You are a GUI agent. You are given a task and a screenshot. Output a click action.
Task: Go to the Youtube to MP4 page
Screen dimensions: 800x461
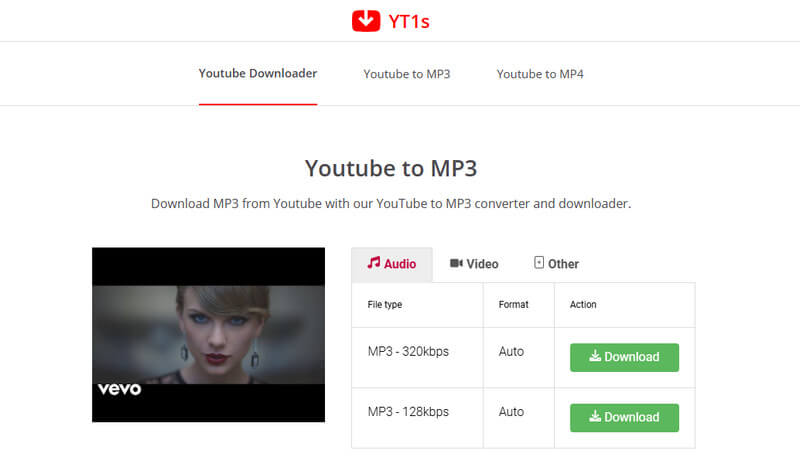[540, 74]
